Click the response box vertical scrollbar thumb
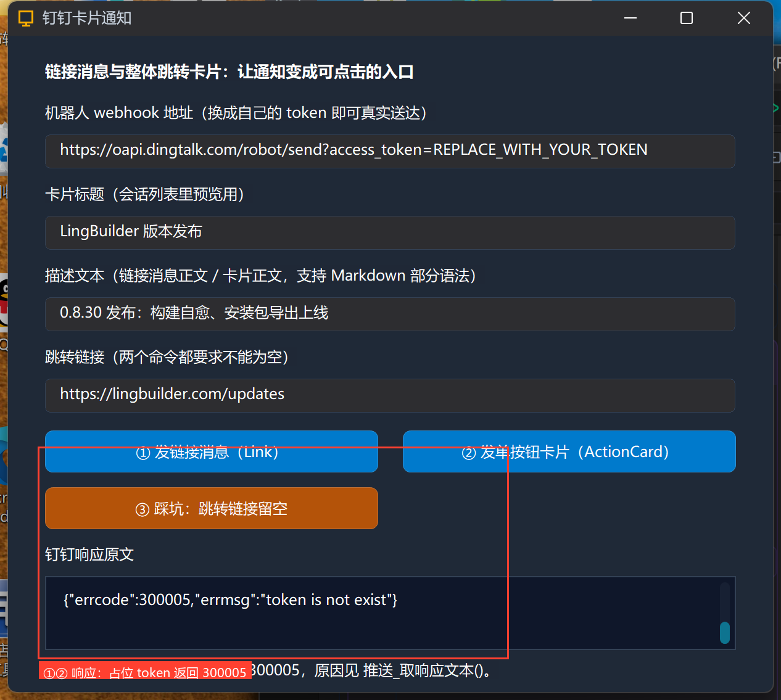 click(x=725, y=633)
